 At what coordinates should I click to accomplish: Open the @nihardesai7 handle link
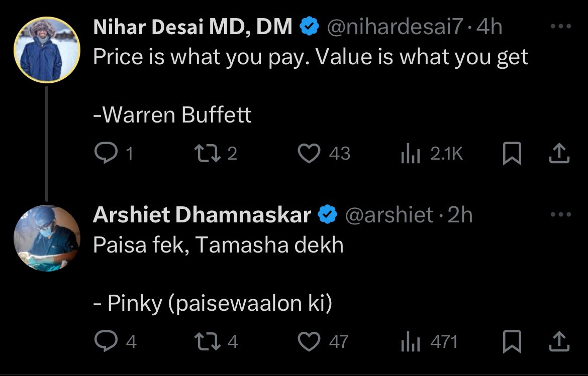click(x=394, y=27)
